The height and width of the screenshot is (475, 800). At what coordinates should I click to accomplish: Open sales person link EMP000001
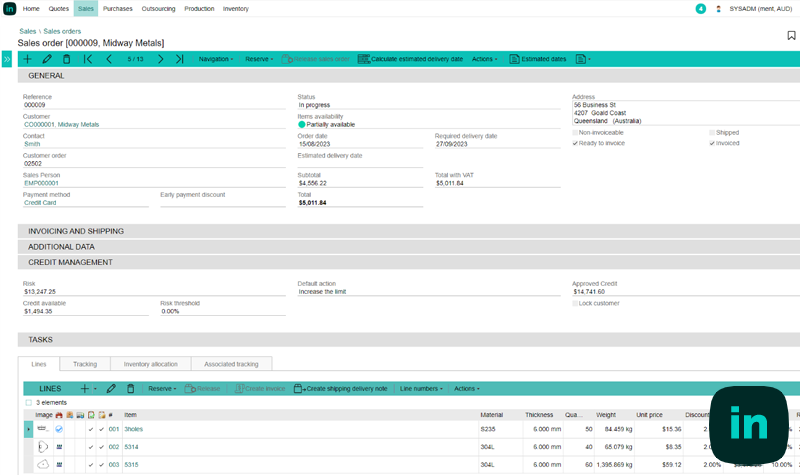(41, 183)
